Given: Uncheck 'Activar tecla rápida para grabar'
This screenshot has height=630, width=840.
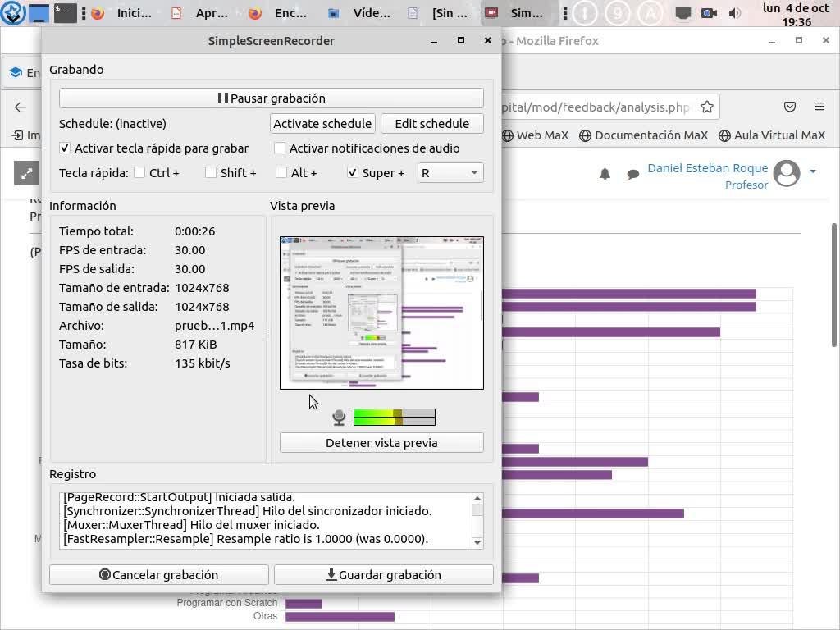Looking at the screenshot, I should tap(66, 148).
